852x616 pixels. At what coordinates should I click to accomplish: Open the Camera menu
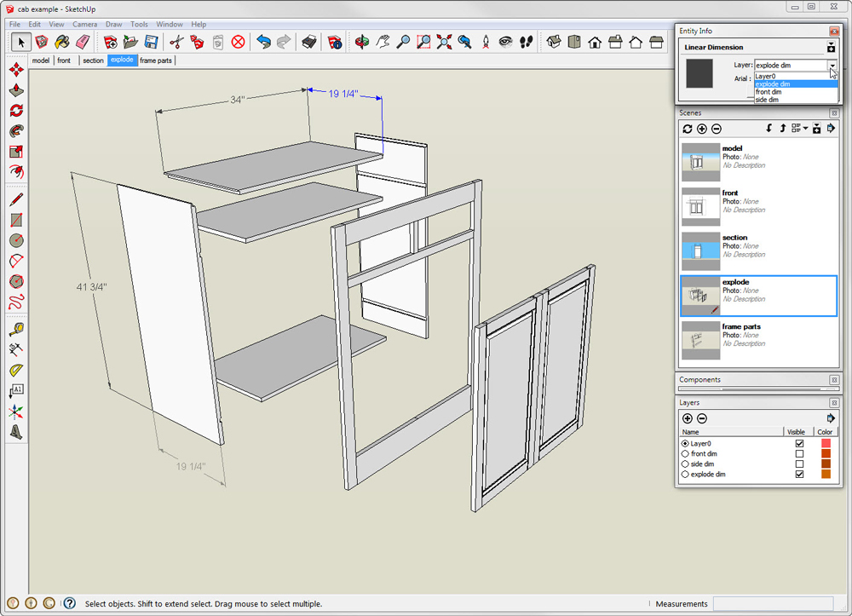click(84, 25)
